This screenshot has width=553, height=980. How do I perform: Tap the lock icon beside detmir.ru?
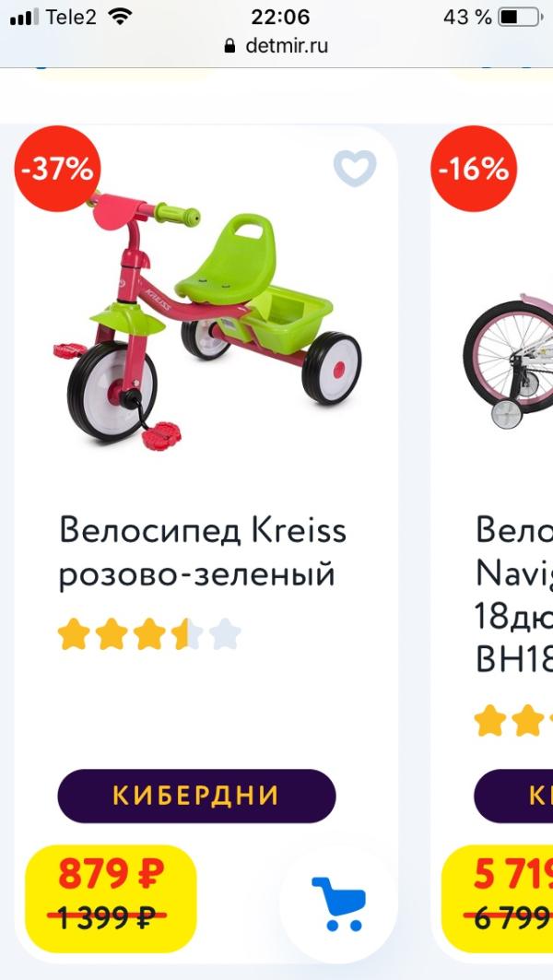(x=229, y=45)
